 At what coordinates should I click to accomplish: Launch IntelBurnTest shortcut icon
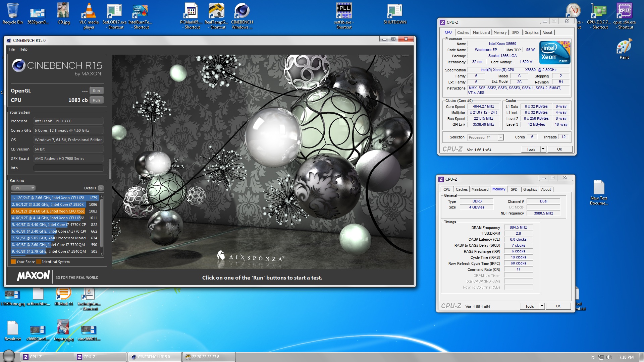coord(140,16)
